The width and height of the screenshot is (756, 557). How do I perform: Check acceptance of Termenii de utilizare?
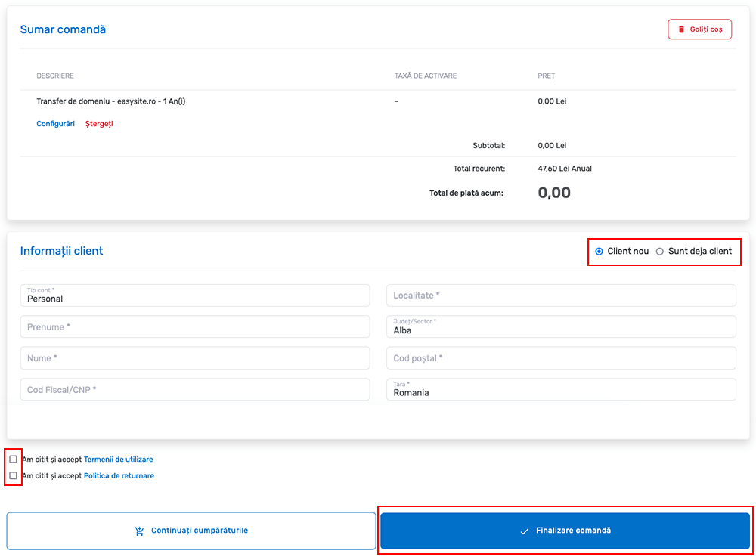click(x=13, y=458)
